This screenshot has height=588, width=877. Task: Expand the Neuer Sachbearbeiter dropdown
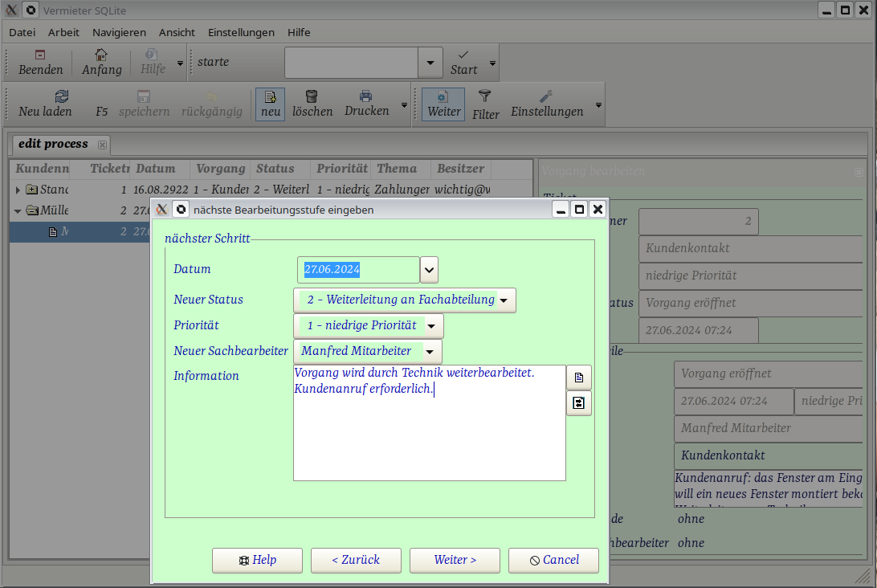[x=430, y=352]
